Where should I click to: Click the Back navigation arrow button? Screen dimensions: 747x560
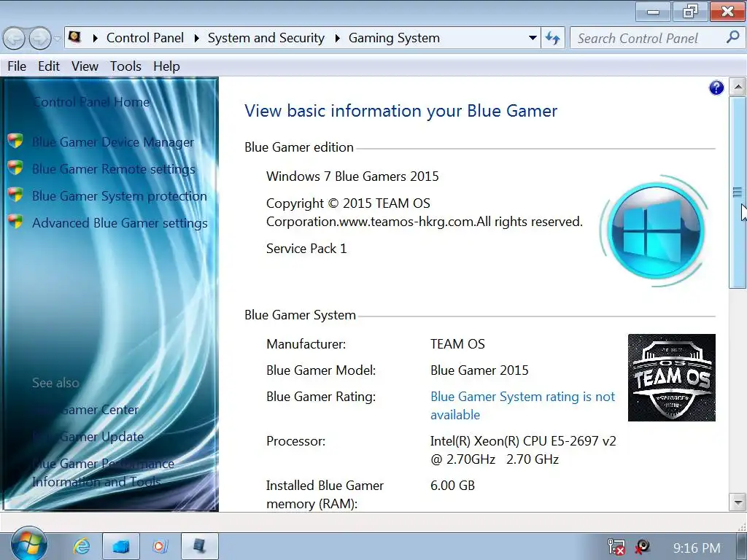14,38
